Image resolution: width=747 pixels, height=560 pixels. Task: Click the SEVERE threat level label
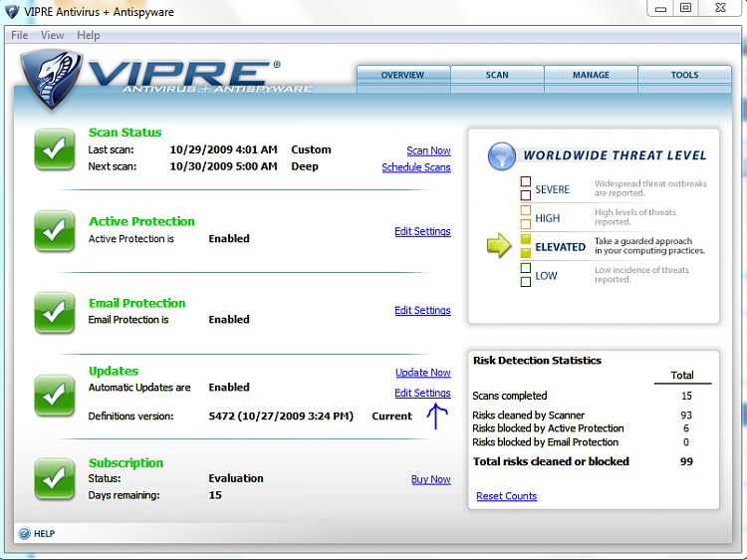552,189
